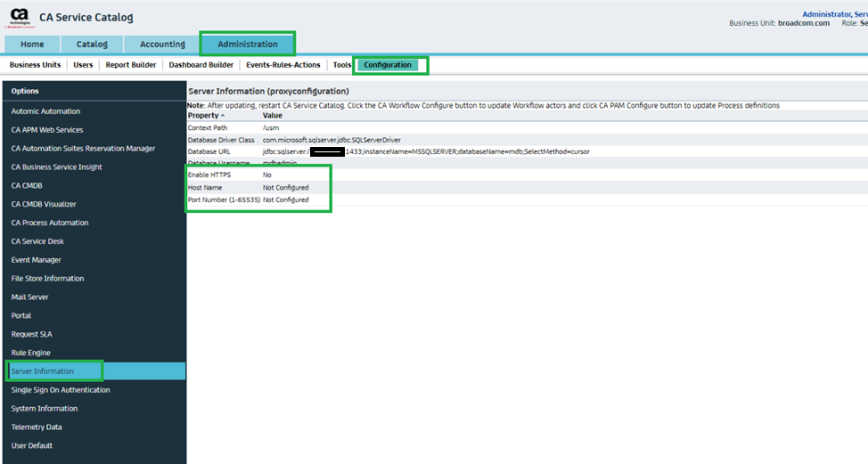Image resolution: width=868 pixels, height=464 pixels.
Task: Open the Accounting tab
Action: [162, 45]
